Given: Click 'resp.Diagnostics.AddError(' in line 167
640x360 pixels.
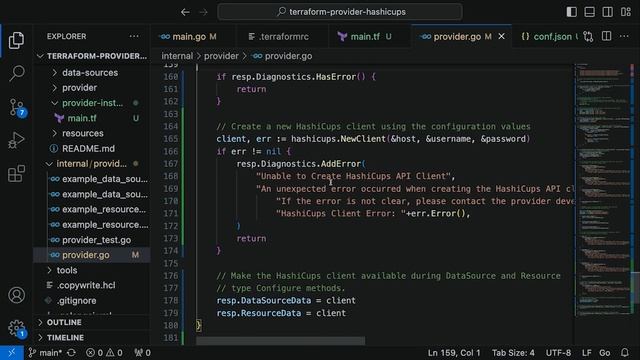Looking at the screenshot, I should [x=301, y=164].
